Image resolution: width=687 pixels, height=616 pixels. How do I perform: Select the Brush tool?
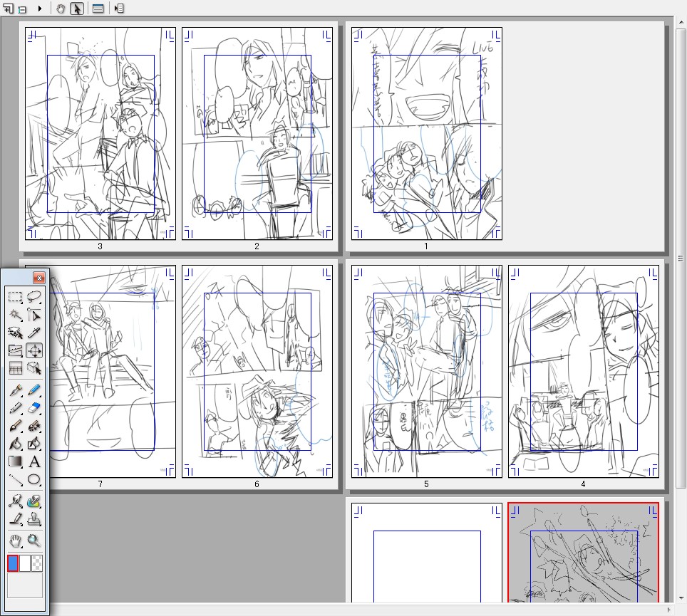tap(16, 426)
